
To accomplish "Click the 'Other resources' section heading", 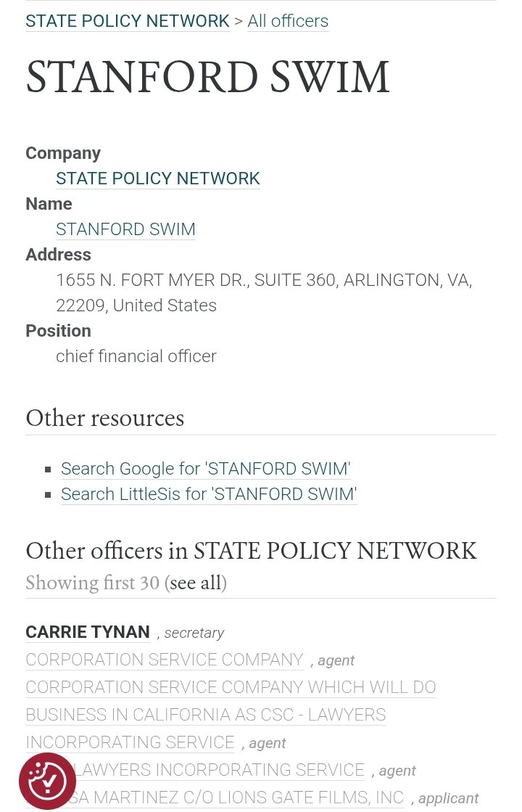I will point(105,418).
